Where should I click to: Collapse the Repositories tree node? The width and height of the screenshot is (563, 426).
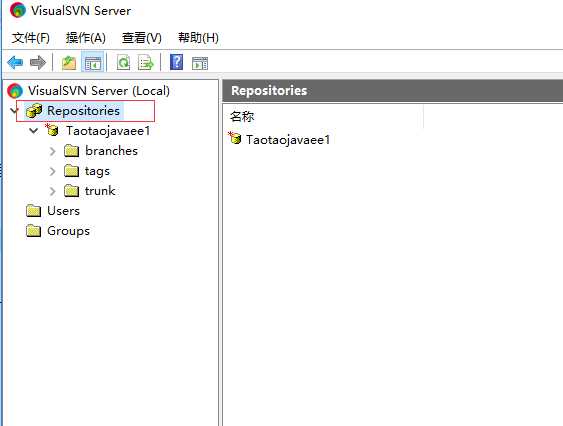14,110
